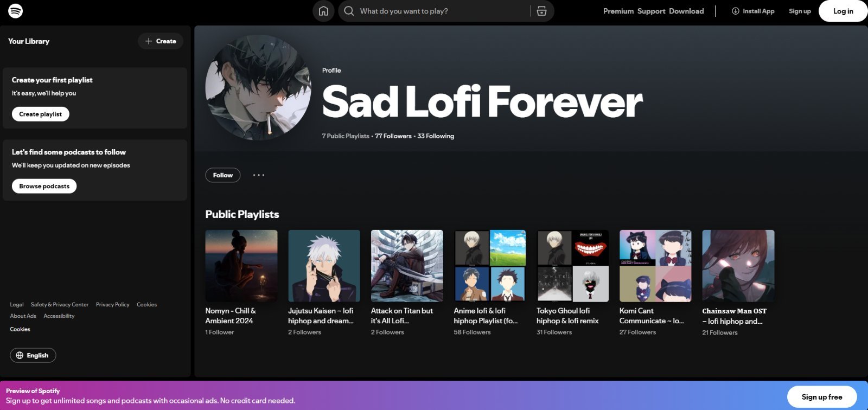
Task: Click the plus icon on Create
Action: pos(149,41)
